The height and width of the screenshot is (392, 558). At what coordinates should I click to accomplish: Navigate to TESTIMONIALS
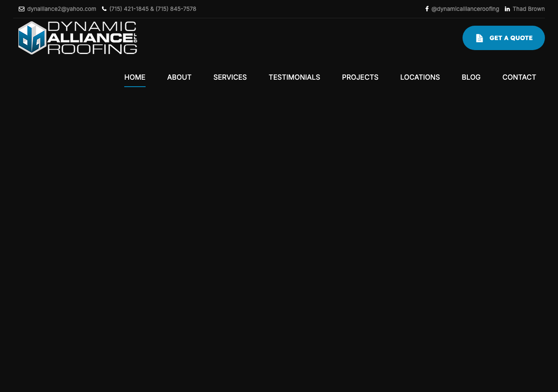click(x=294, y=77)
